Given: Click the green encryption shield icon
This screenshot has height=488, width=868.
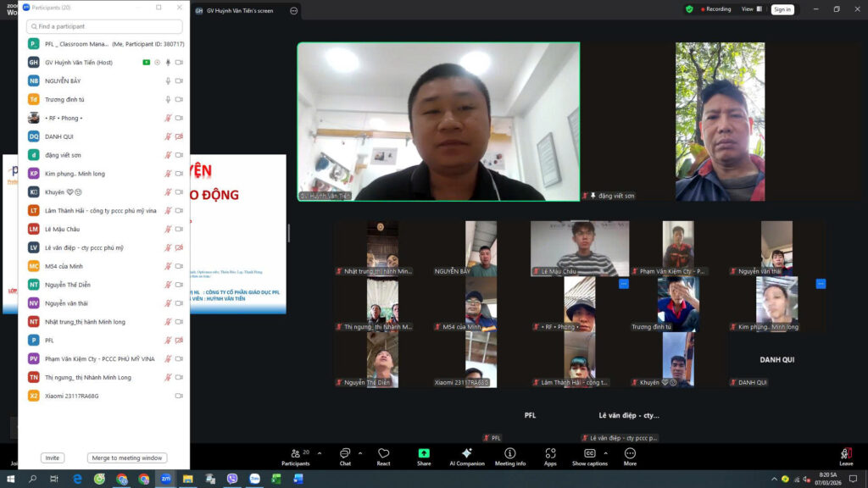Looking at the screenshot, I should click(x=689, y=9).
